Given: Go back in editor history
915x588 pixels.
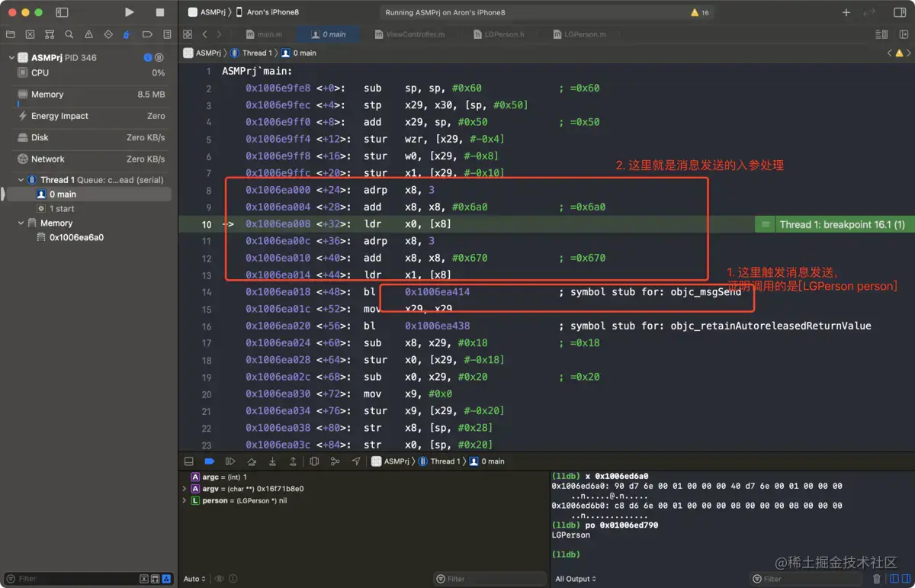Looking at the screenshot, I should 204,34.
